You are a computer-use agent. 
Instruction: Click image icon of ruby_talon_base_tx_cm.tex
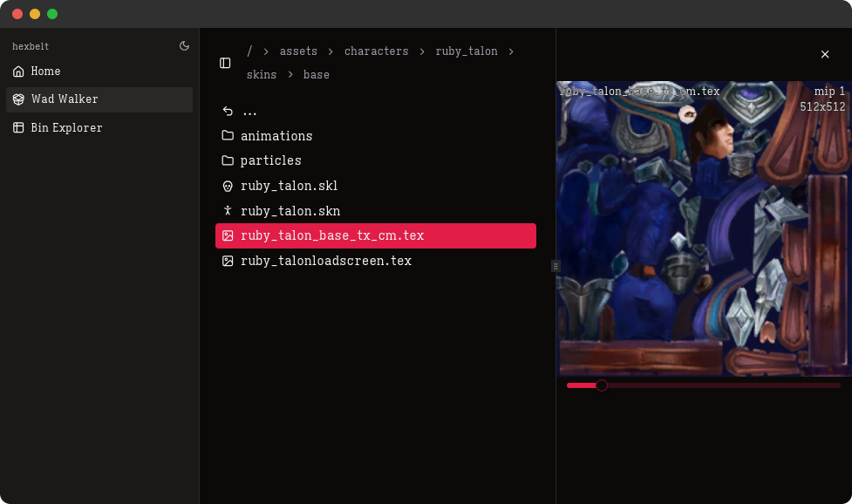[228, 235]
